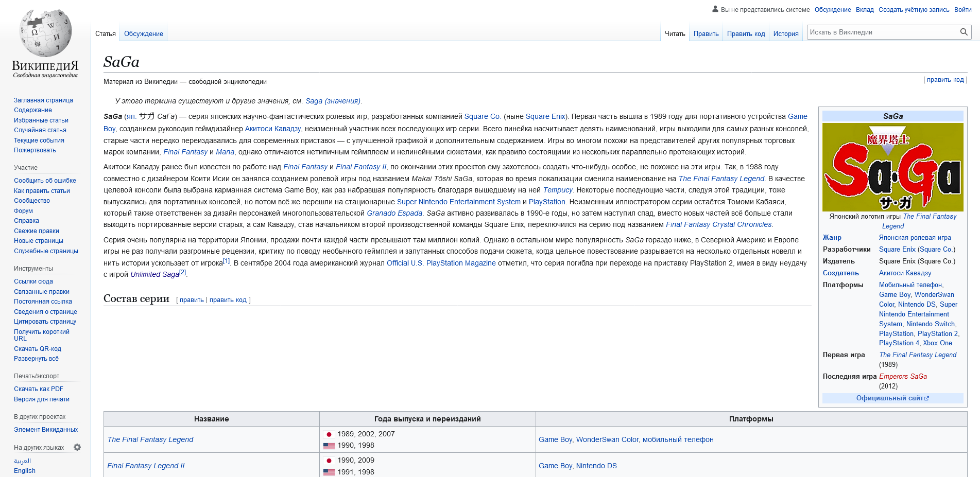Open мобильный телефон link in table
This screenshot has height=477, width=980.
click(x=678, y=439)
